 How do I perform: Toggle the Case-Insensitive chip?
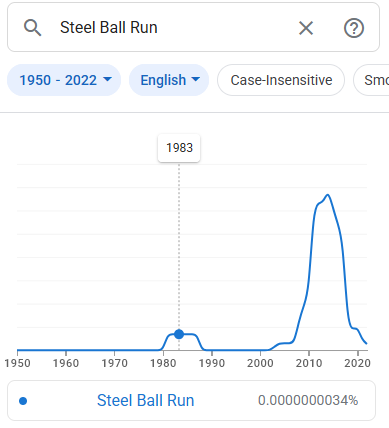click(x=281, y=80)
